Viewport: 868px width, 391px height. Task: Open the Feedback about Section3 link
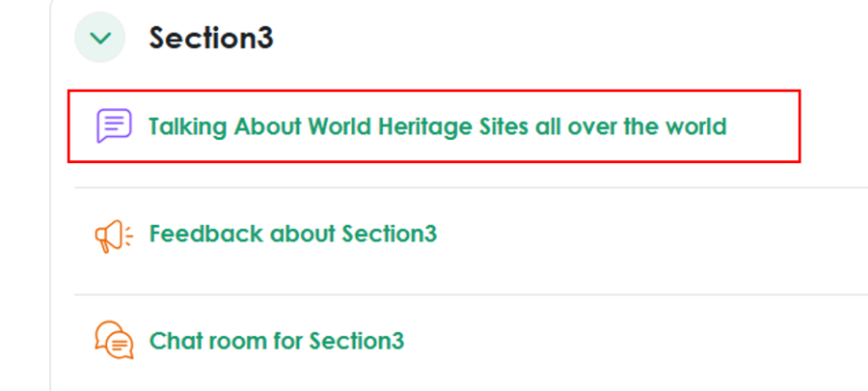tap(293, 235)
